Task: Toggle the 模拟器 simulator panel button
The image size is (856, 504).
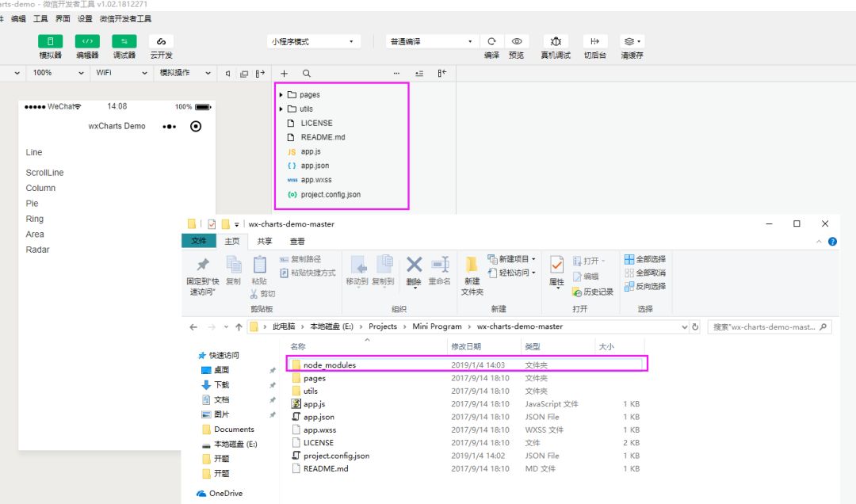Action: click(50, 41)
